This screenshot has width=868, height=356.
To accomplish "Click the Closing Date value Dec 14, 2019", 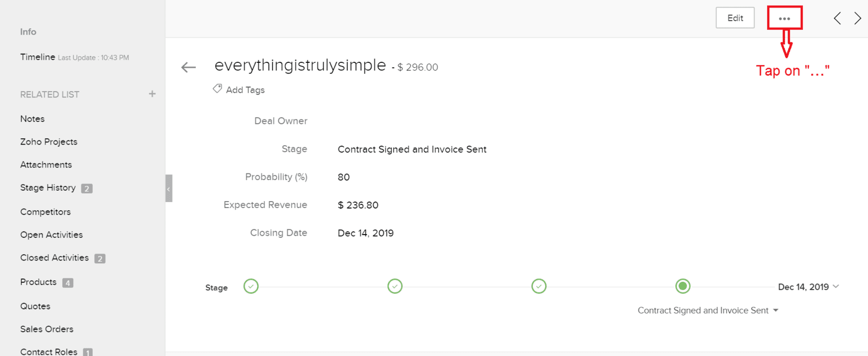I will pos(366,233).
